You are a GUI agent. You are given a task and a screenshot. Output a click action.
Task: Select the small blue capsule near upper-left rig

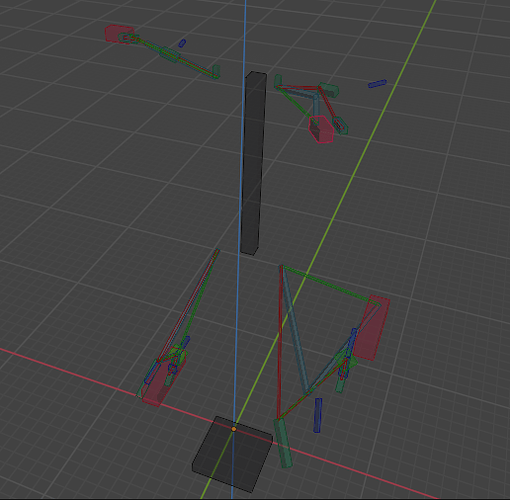coord(182,43)
